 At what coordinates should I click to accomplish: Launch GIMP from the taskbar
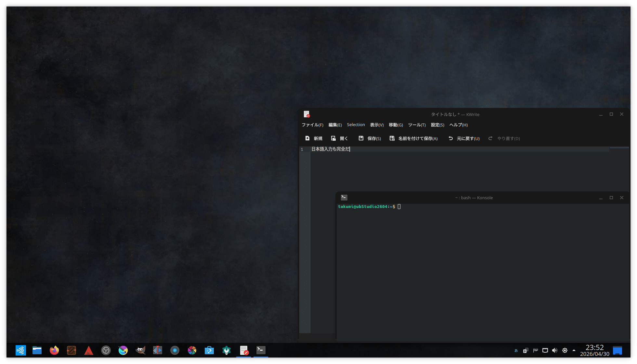(x=140, y=350)
